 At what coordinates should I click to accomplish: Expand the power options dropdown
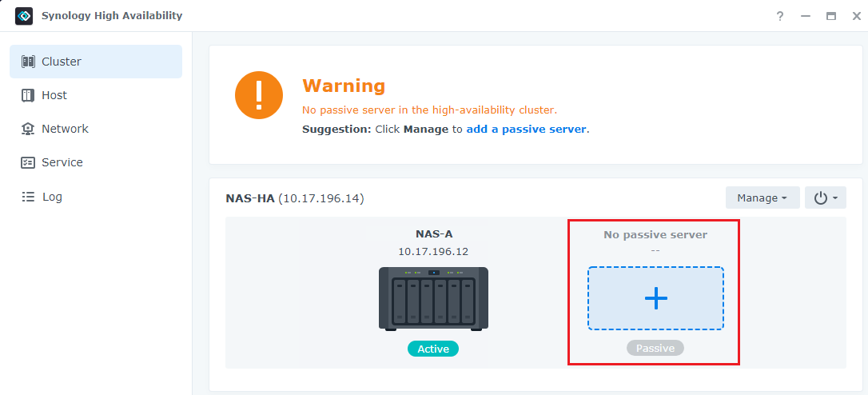click(825, 197)
